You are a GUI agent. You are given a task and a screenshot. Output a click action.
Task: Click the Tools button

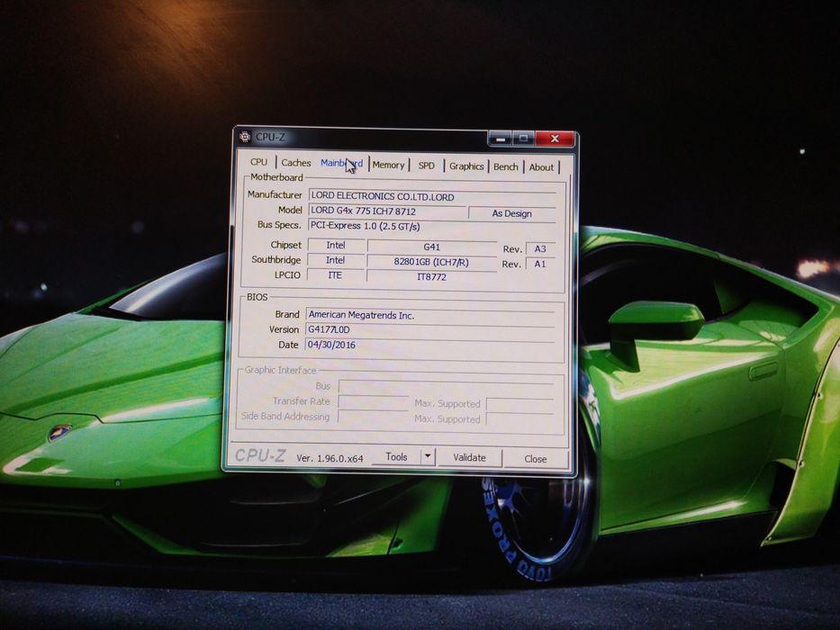tap(396, 457)
